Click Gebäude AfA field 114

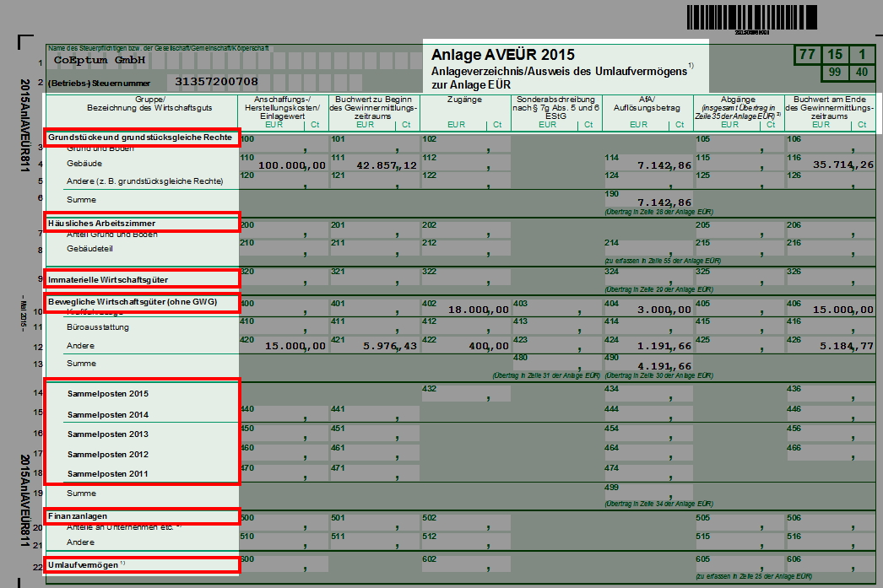(647, 165)
